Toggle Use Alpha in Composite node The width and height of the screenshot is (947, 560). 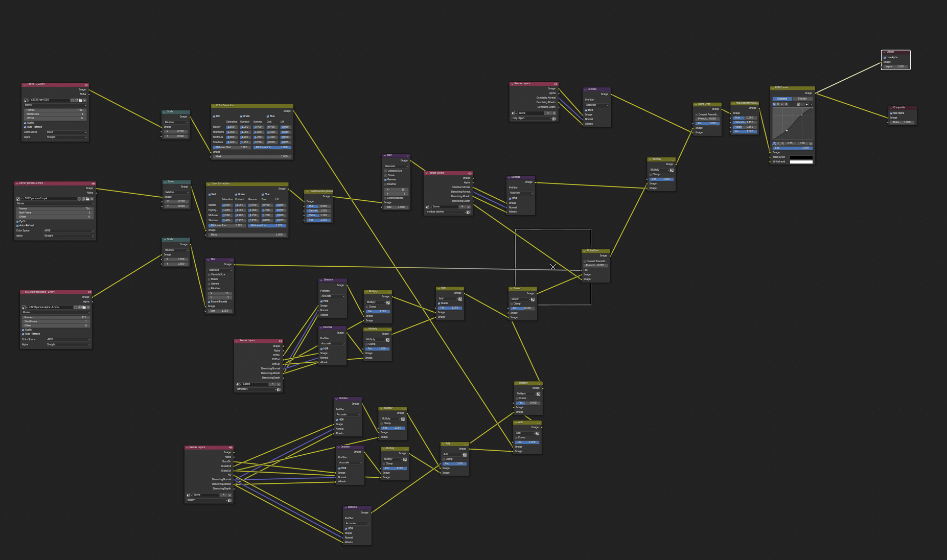click(x=891, y=113)
